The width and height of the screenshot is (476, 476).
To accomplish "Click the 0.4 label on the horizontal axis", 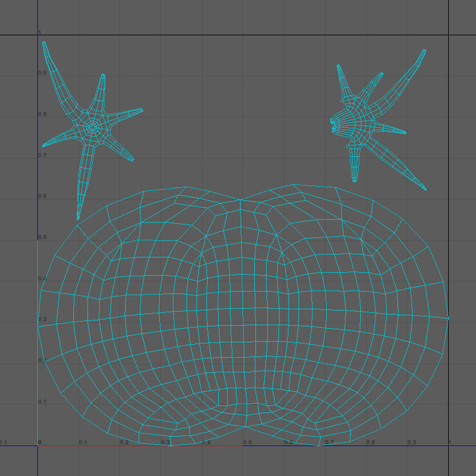I will coord(206,442).
